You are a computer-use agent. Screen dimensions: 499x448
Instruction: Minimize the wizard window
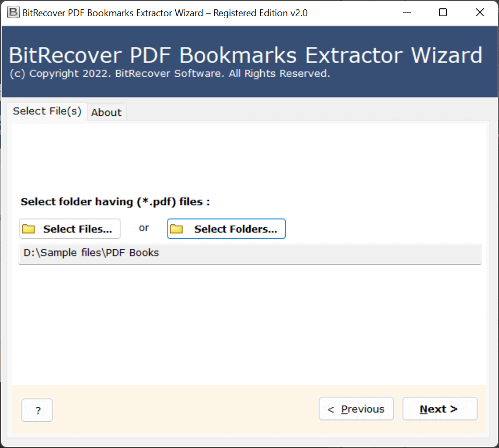(406, 13)
